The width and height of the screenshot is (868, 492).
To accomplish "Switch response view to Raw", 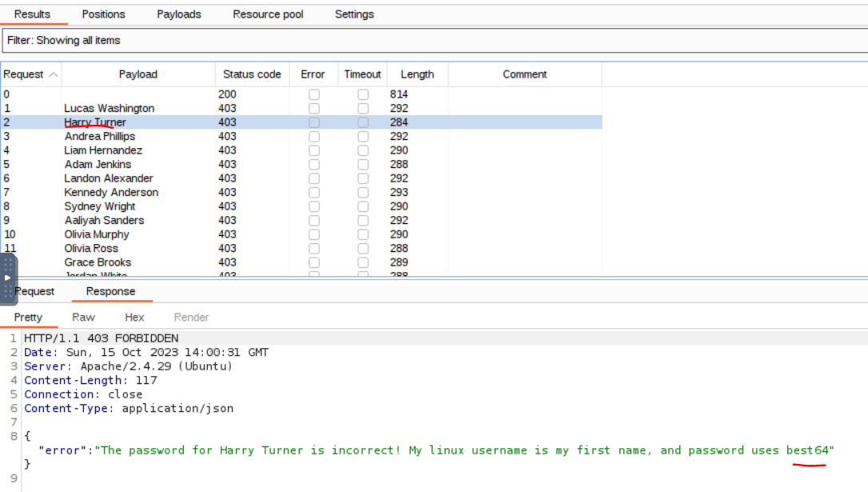I will coord(84,318).
